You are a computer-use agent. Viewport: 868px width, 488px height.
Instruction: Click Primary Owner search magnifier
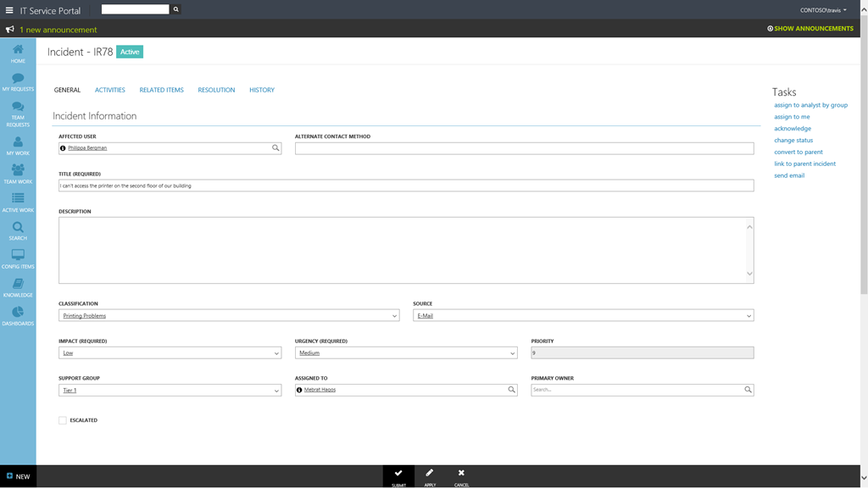(748, 390)
